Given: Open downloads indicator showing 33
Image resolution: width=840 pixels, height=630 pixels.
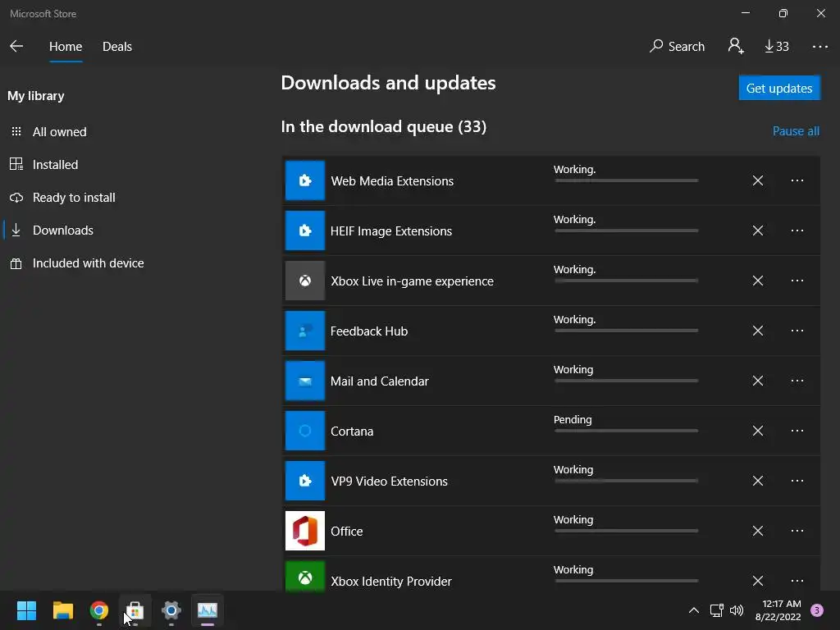Looking at the screenshot, I should click(776, 47).
